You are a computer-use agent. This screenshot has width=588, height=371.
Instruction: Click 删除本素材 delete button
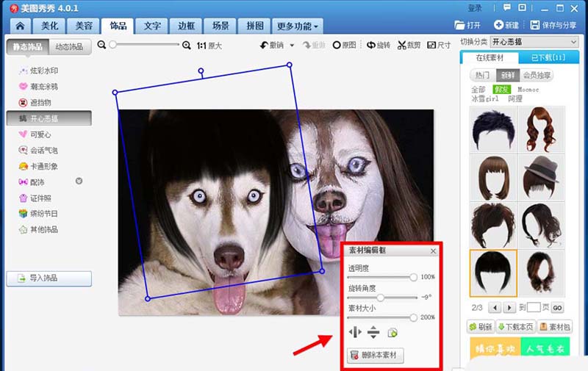(x=376, y=356)
